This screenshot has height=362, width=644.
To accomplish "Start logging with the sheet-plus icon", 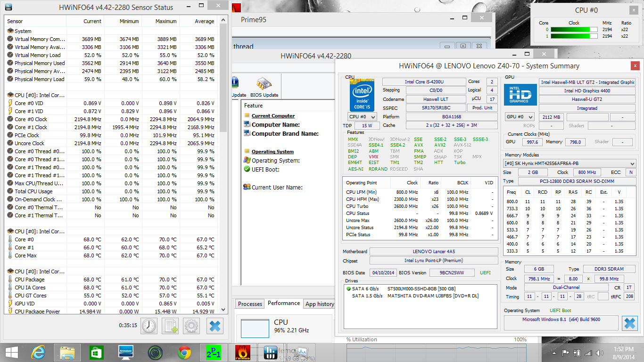I will point(170,326).
